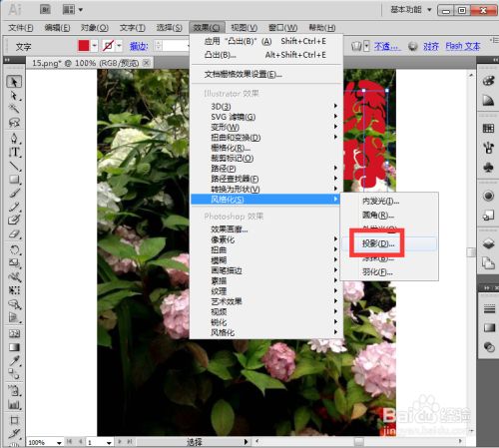Image resolution: width=499 pixels, height=448 pixels.
Task: Click the red fill color swatch
Action: point(84,46)
